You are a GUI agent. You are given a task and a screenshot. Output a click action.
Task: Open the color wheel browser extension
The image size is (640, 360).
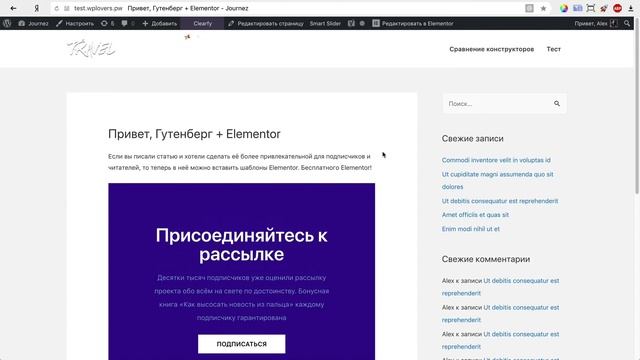(564, 8)
